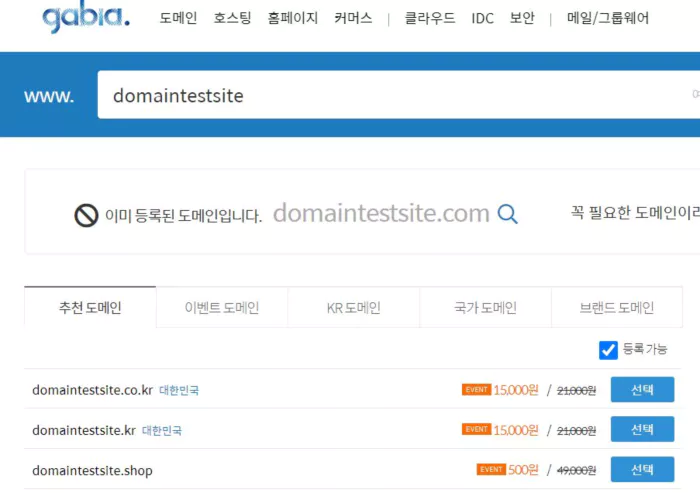Click the EVENT badge on domaintestsite.co.kr row
The width and height of the screenshot is (700, 493).
[476, 389]
